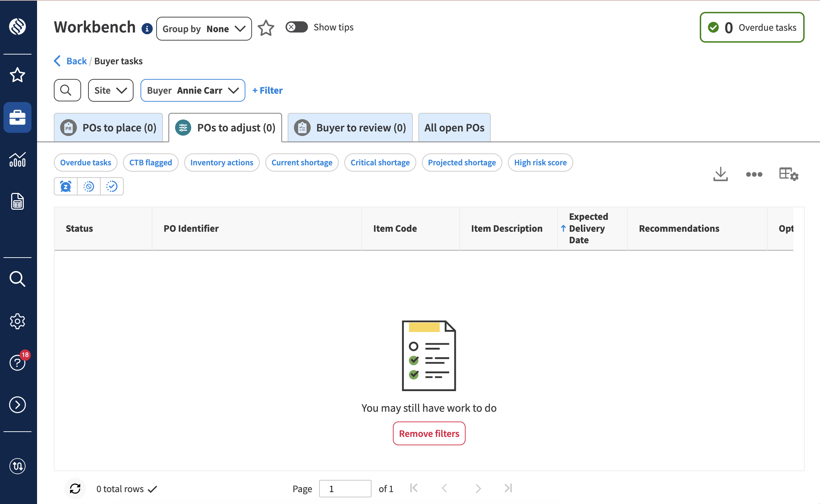Open the Group by None dropdown
The height and width of the screenshot is (504, 820).
[x=204, y=29]
